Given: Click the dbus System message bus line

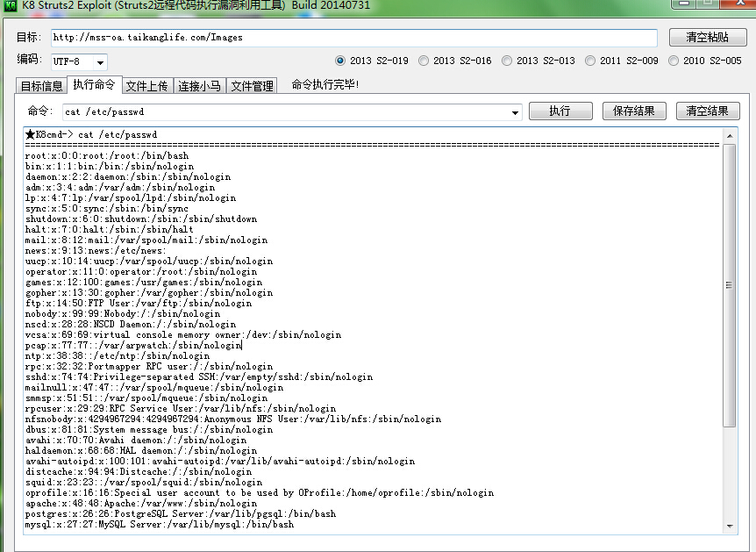Looking at the screenshot, I should [x=149, y=430].
